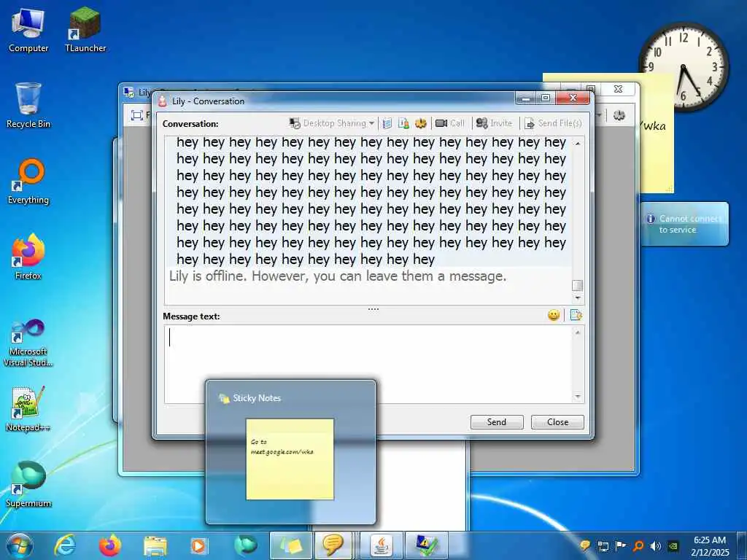Click the taskbar button with green checkmark monitor
The image size is (747, 560).
click(x=426, y=545)
